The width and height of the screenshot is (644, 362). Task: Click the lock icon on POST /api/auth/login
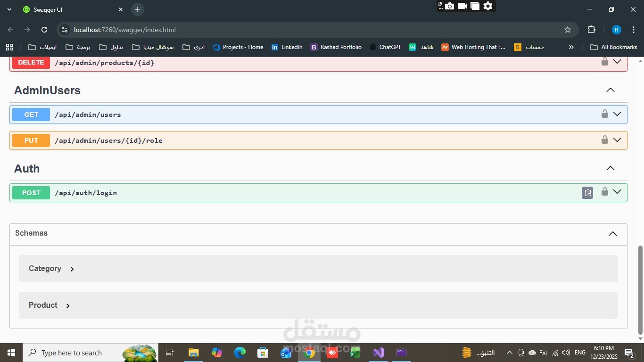pos(604,192)
